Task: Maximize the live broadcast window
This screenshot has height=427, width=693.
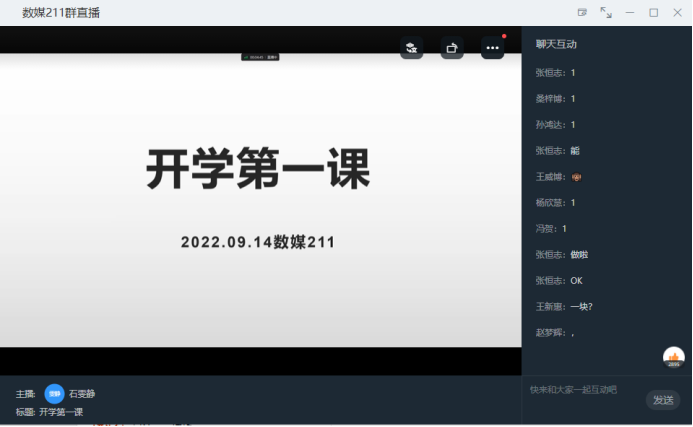Action: pos(653,13)
